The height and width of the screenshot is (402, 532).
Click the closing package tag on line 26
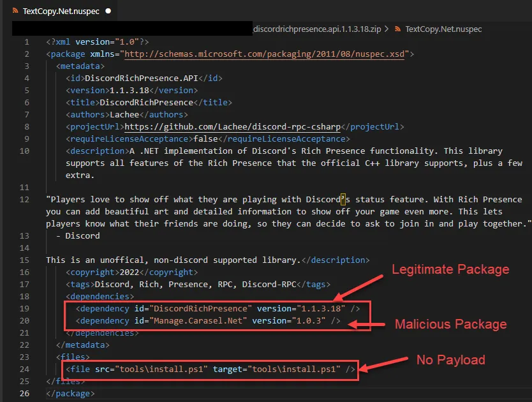coord(70,394)
